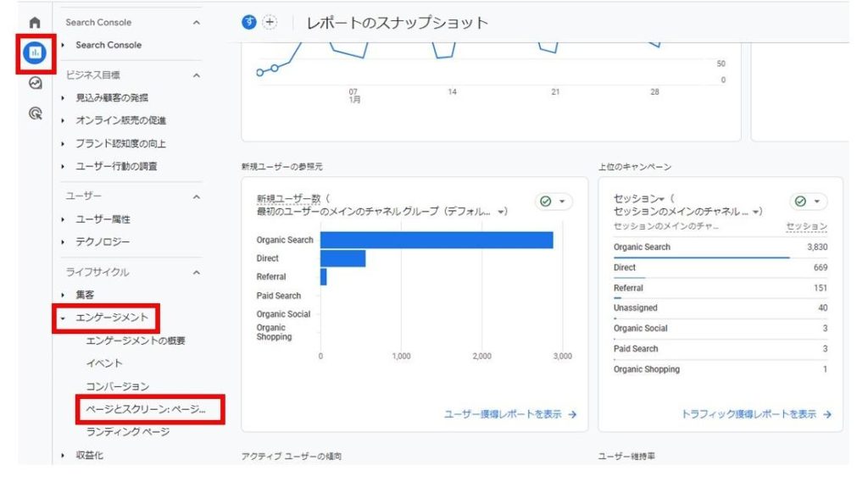
Task: Open the 最初のユーザーのメインのチャネルグループ dimension dropdown
Action: [x=501, y=212]
